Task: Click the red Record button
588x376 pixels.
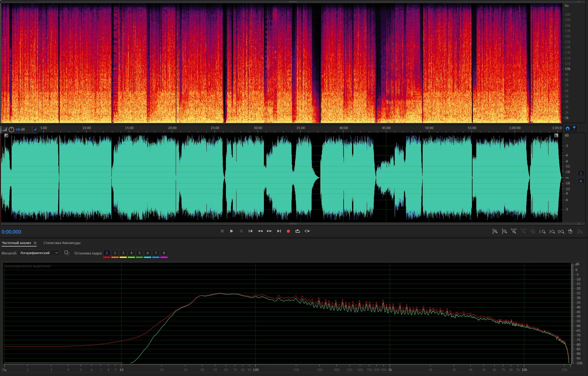Action: (288, 231)
